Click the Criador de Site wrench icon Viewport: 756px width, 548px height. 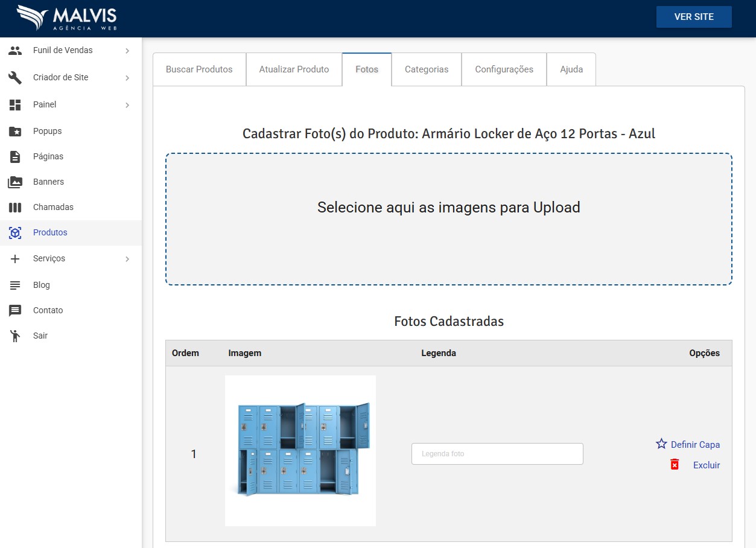pyautogui.click(x=15, y=78)
